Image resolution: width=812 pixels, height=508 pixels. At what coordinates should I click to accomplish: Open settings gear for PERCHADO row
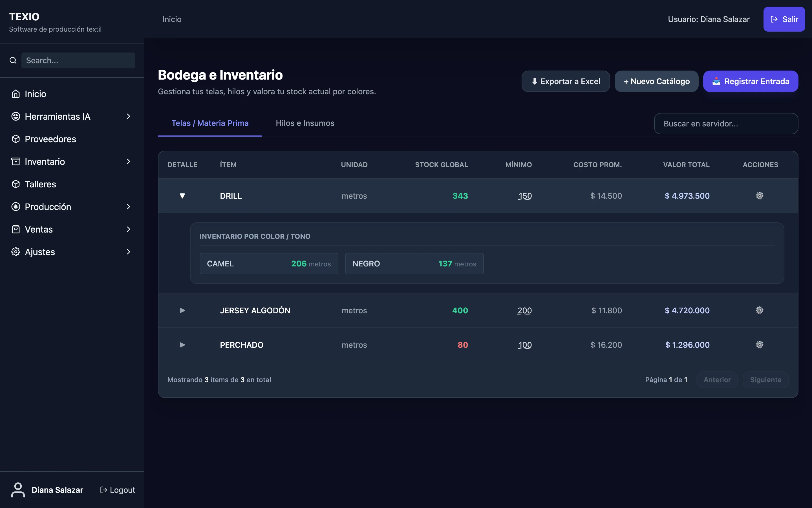(x=760, y=344)
